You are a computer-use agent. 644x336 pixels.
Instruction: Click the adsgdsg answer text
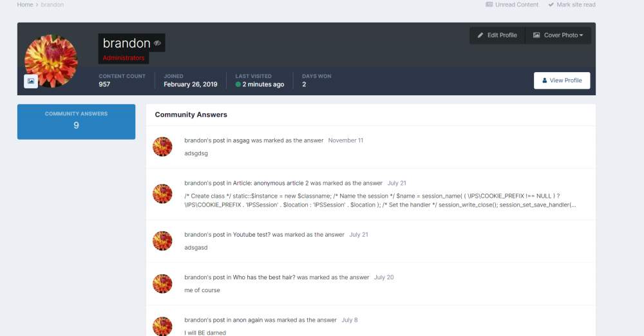[x=196, y=153]
